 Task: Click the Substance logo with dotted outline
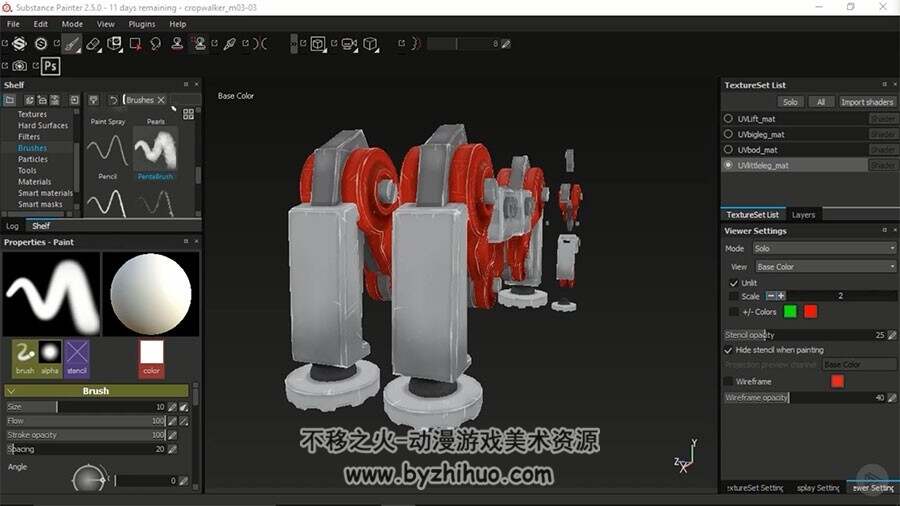20,44
